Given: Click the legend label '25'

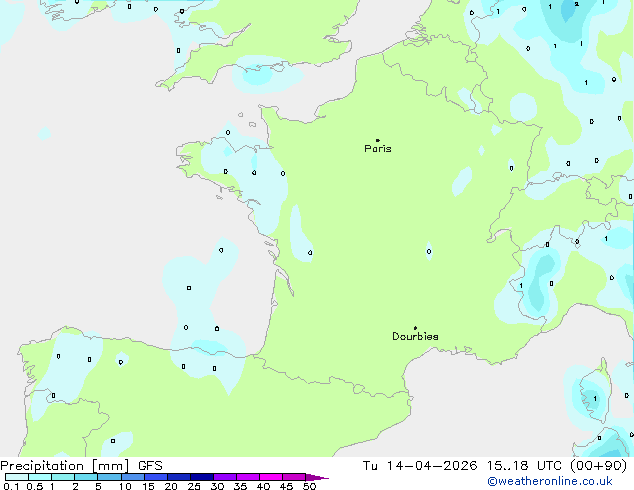Looking at the screenshot, I should (x=194, y=486).
